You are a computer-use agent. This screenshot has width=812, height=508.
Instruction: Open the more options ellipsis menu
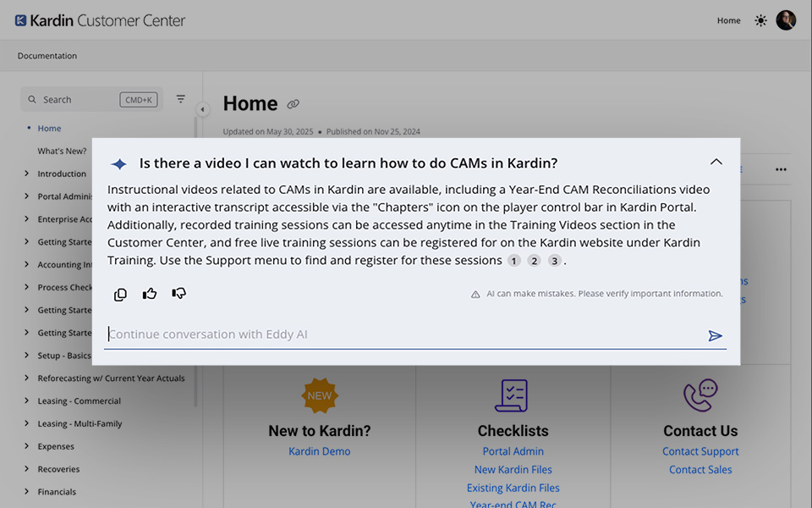(x=780, y=169)
